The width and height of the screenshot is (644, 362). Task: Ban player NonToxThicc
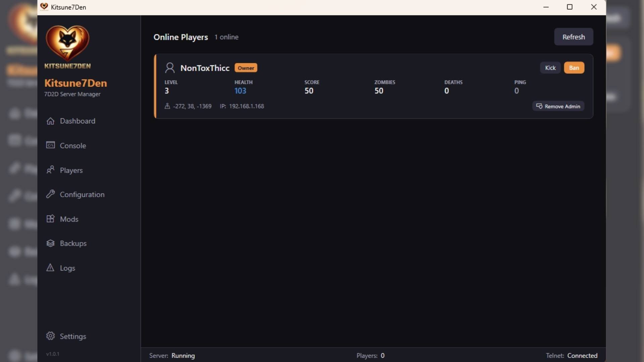[x=574, y=68]
